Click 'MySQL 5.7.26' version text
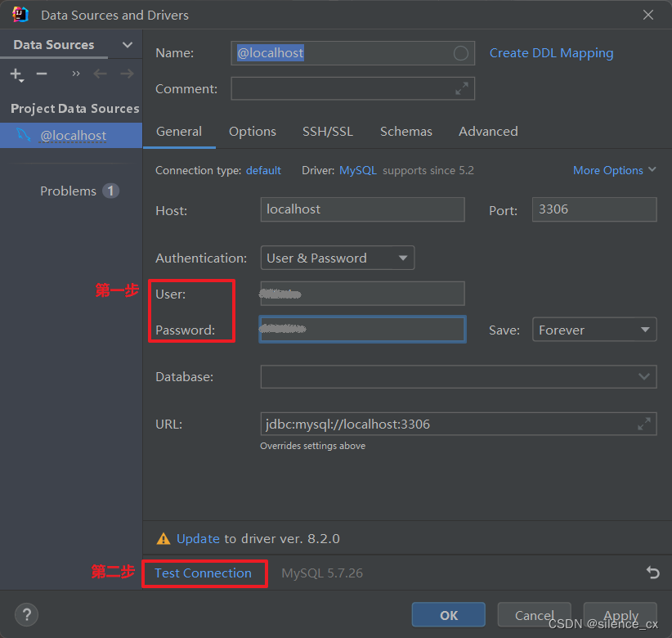The width and height of the screenshot is (672, 638). 322,573
